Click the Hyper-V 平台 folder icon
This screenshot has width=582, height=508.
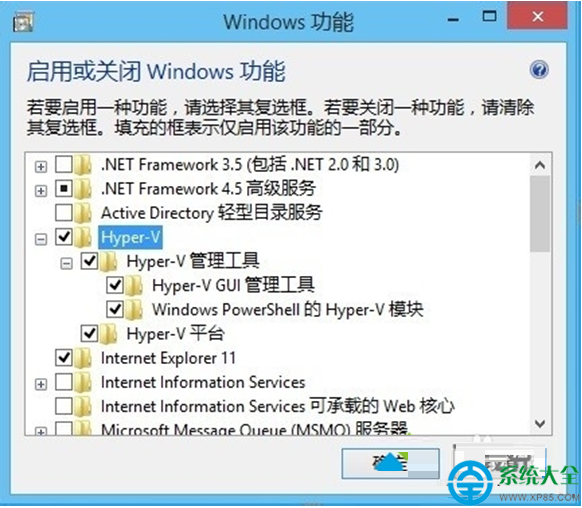click(108, 334)
